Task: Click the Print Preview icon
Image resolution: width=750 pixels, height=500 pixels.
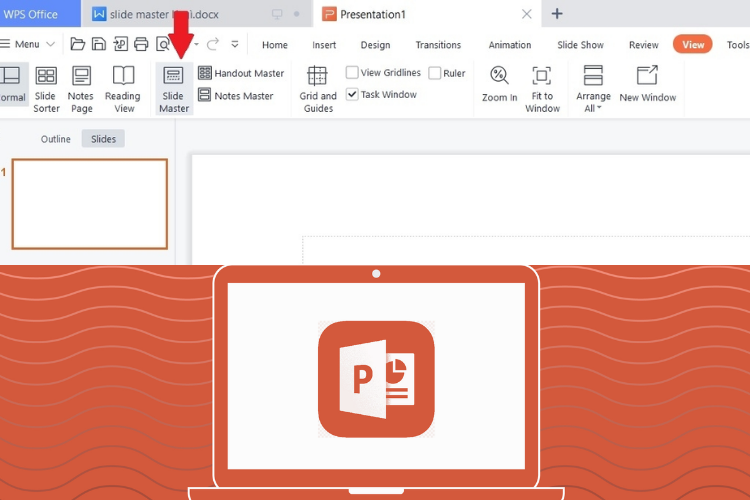Action: click(x=163, y=44)
